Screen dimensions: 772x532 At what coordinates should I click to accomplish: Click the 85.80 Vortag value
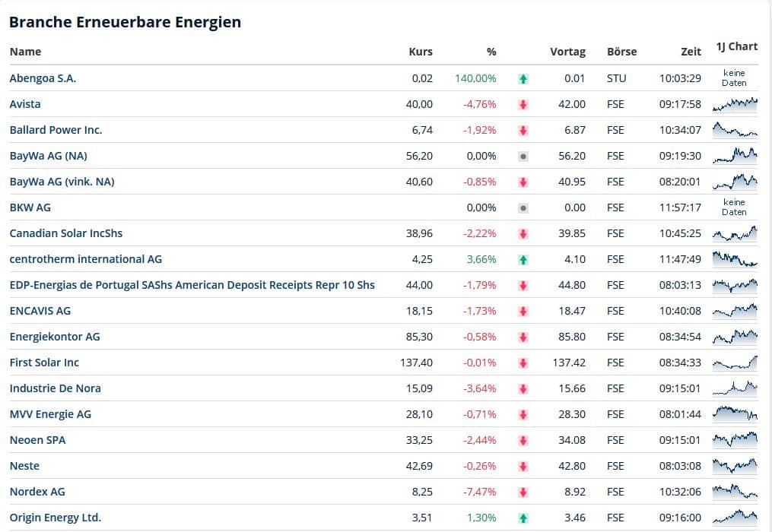coord(572,337)
